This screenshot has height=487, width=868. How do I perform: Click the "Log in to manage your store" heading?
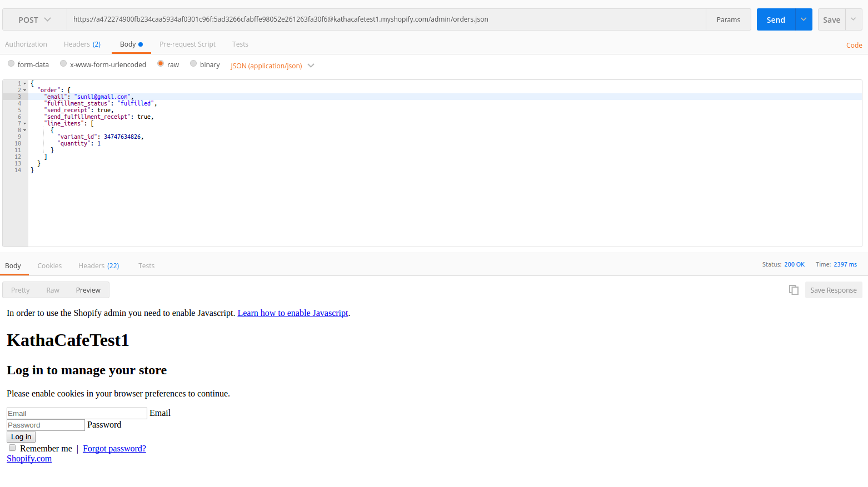pos(87,370)
